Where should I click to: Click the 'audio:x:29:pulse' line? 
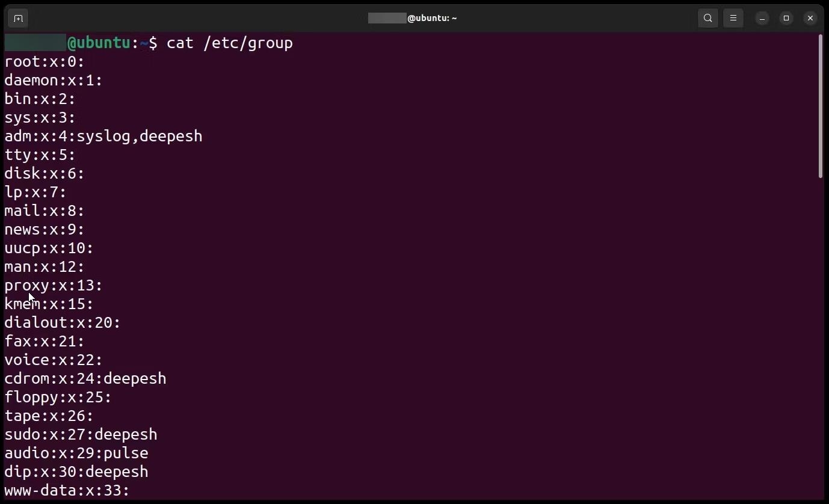click(76, 453)
